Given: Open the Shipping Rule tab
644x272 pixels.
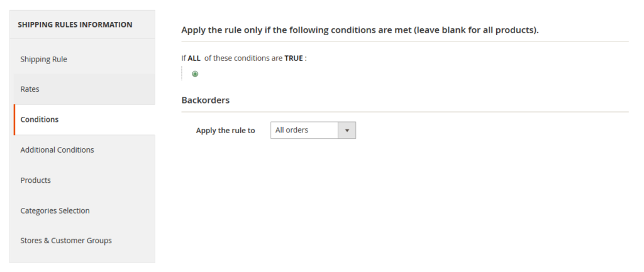Looking at the screenshot, I should (43, 59).
